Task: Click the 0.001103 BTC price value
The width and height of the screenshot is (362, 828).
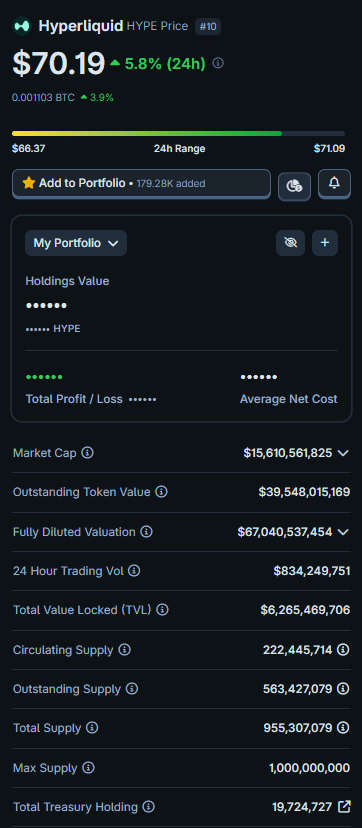Action: coord(43,98)
